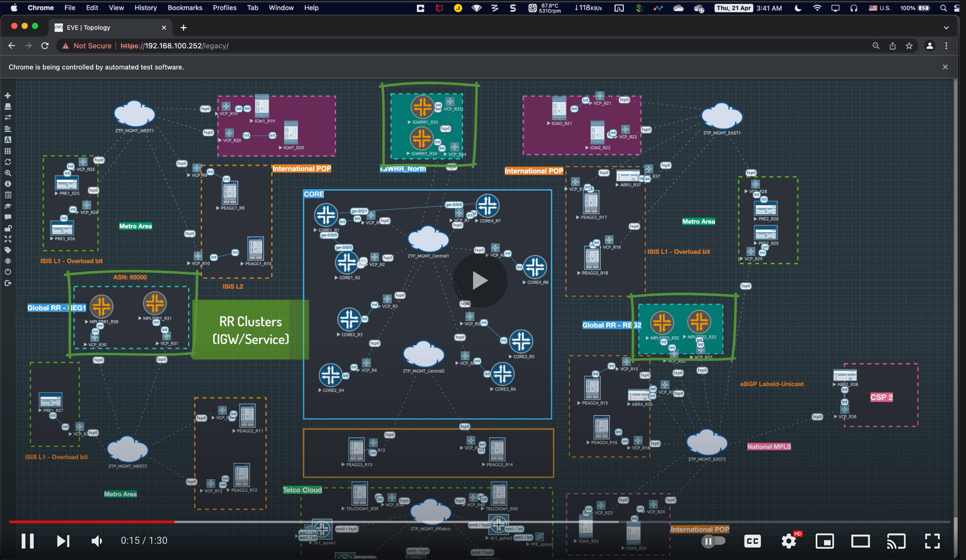The image size is (966, 560).
Task: Click the Add object plus icon
Action: coord(7,96)
